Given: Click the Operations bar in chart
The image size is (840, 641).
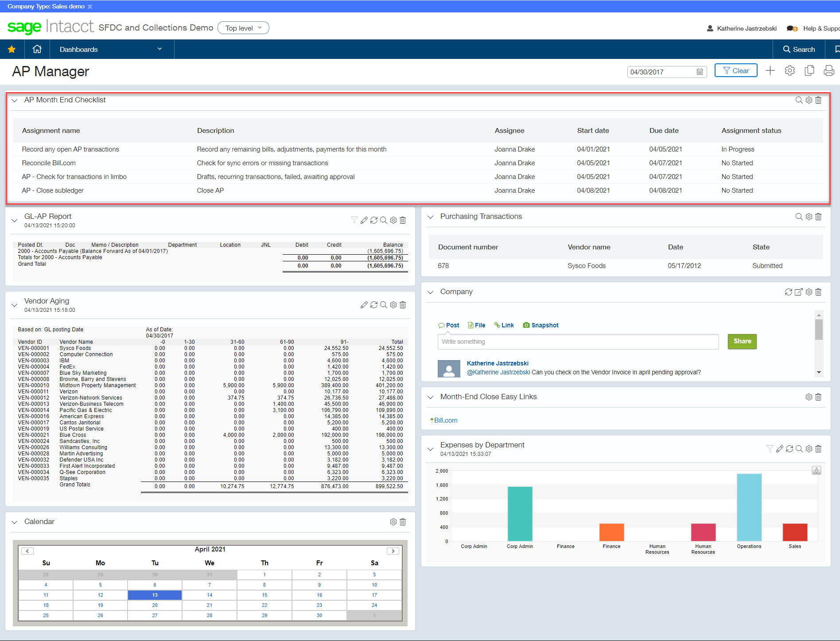Looking at the screenshot, I should click(x=749, y=507).
